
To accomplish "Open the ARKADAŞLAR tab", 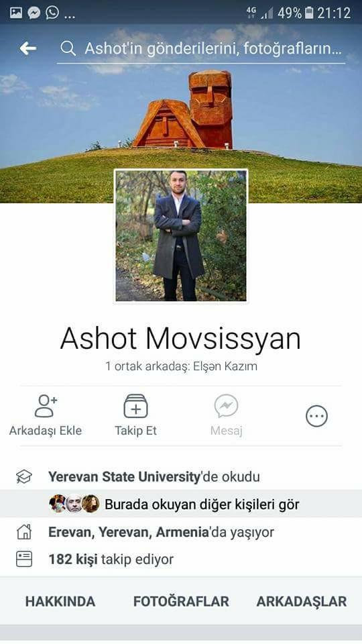I will (x=302, y=602).
